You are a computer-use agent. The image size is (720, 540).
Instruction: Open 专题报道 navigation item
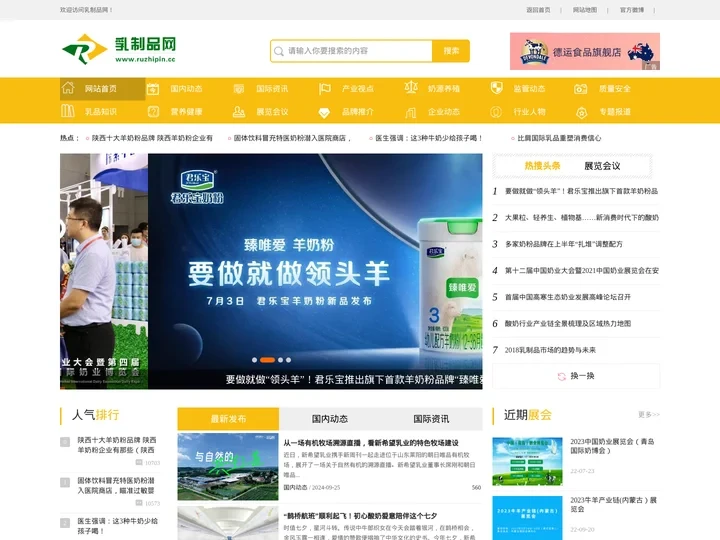(x=615, y=112)
